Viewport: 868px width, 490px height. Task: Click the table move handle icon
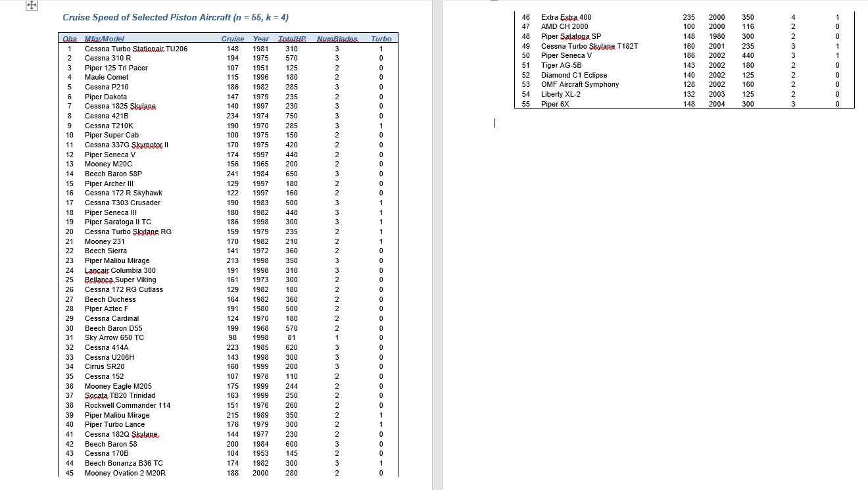[32, 5]
